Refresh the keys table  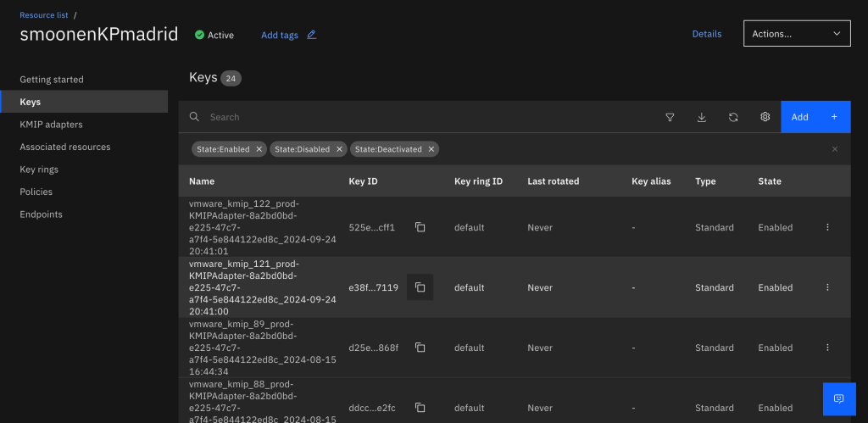pos(733,117)
